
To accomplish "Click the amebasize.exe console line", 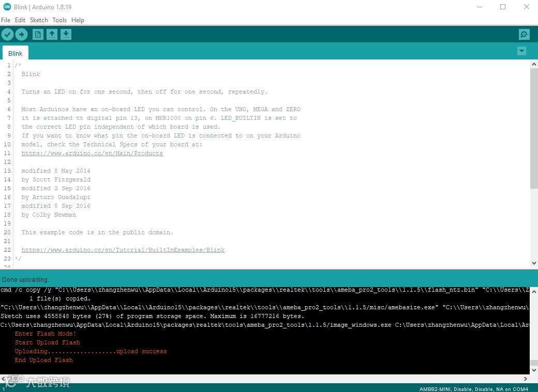I will (x=264, y=307).
